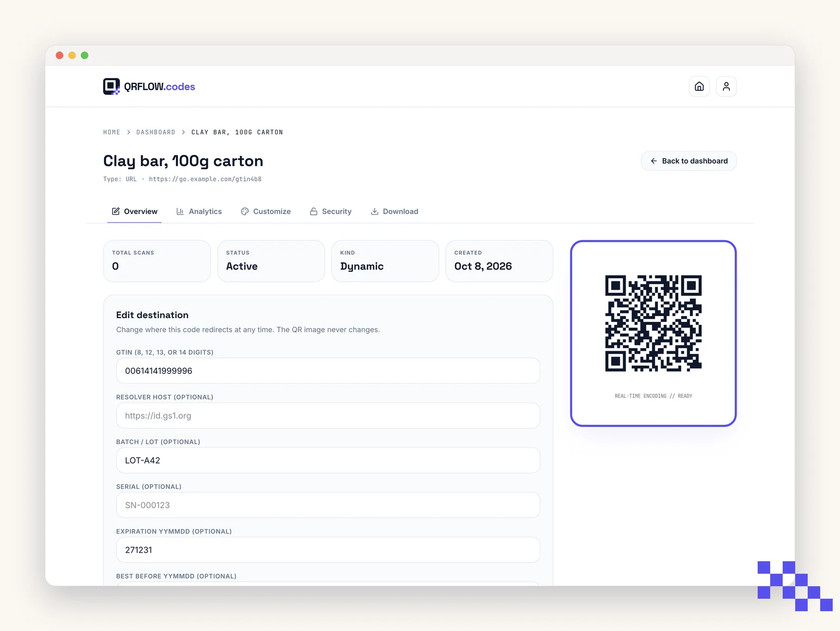This screenshot has height=631, width=840.
Task: Click the Batch / Lot field with LOT-A42
Action: pos(328,460)
